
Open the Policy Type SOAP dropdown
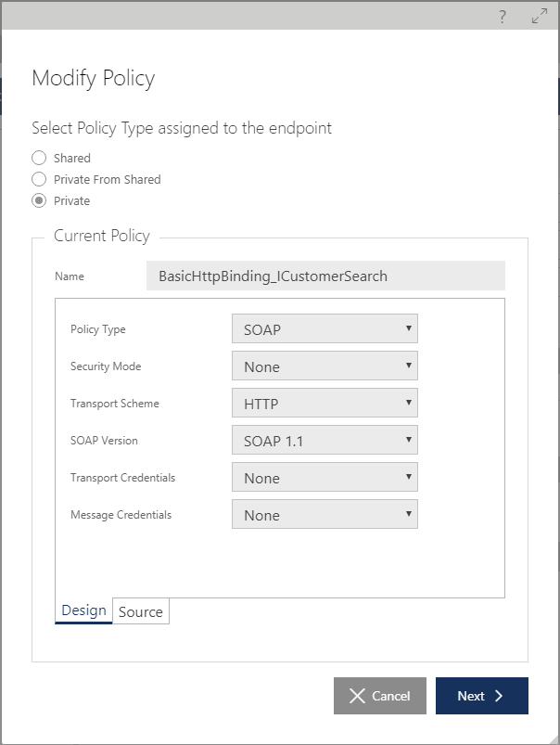(x=325, y=328)
